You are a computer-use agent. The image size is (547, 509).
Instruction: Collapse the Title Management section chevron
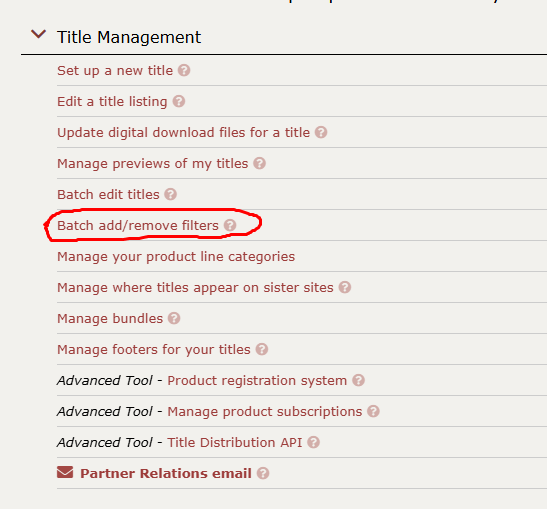click(x=38, y=34)
